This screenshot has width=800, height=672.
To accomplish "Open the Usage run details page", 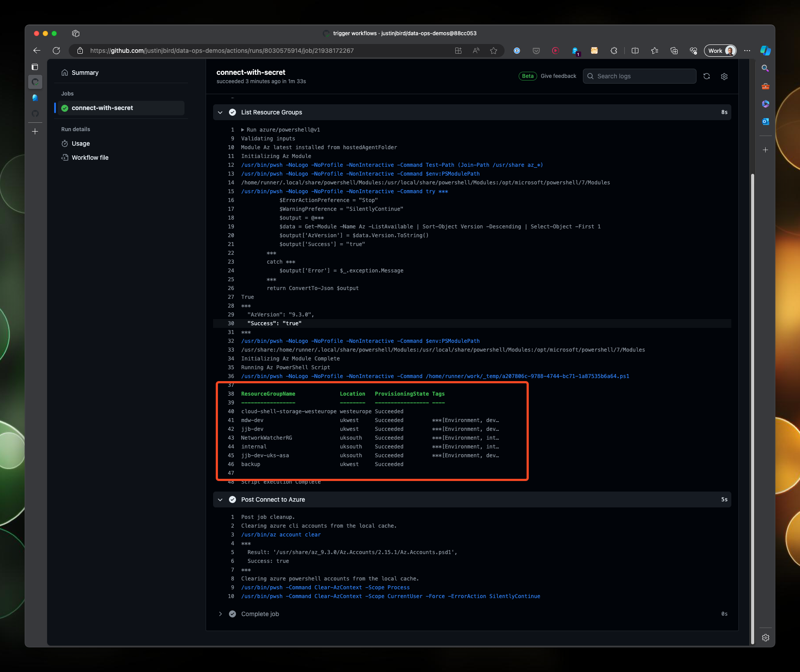I will tap(81, 143).
